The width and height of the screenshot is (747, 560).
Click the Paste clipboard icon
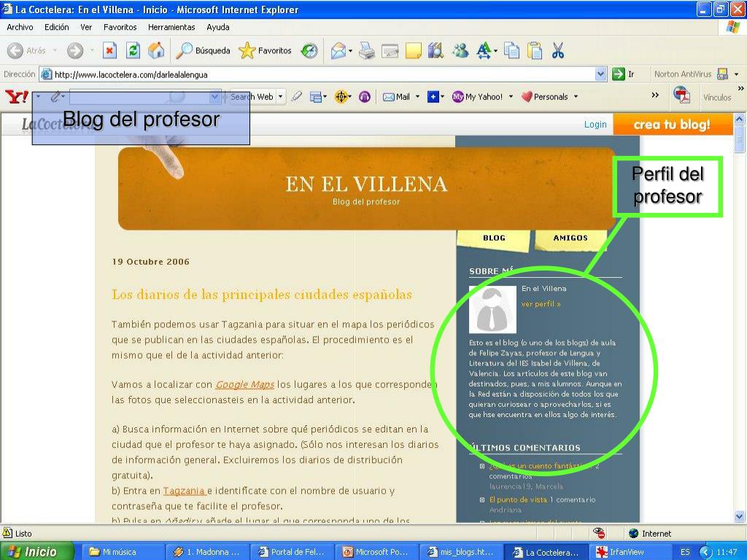point(535,50)
